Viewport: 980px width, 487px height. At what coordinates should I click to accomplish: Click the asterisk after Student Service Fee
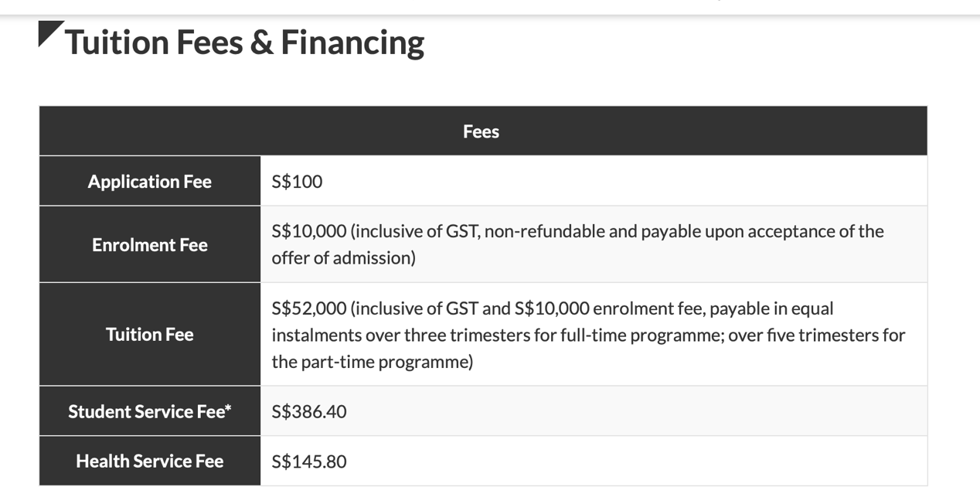228,408
